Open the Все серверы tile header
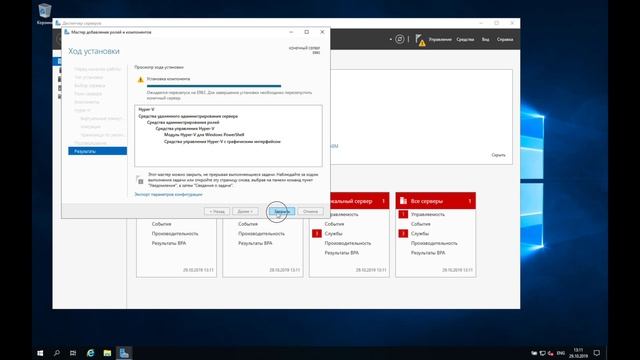This screenshot has height=360, width=640. [436, 201]
